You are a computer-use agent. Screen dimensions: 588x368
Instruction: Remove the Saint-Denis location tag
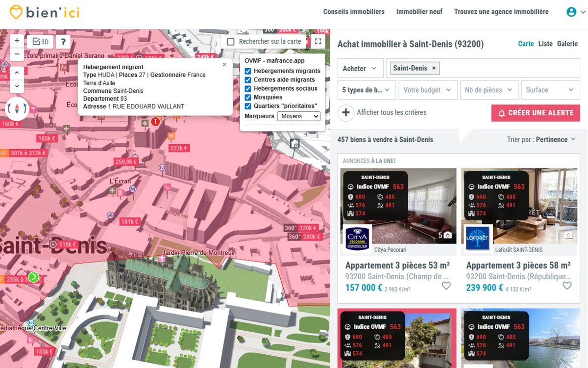tap(434, 68)
